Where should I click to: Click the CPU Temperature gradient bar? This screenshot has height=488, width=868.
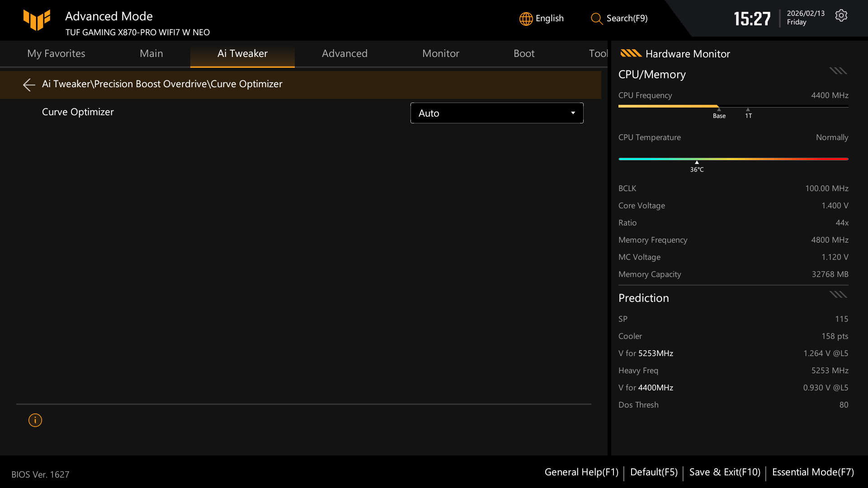[x=733, y=159]
